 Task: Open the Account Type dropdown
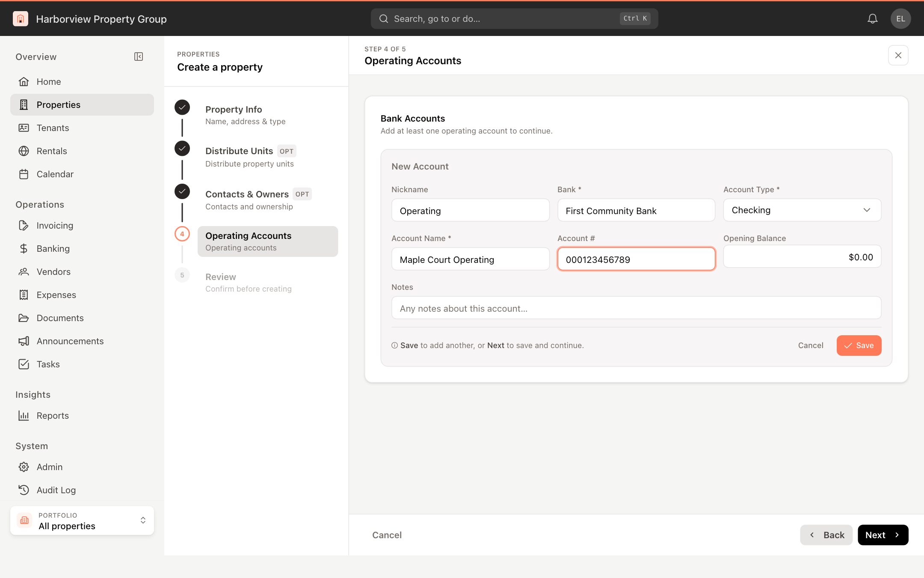pos(802,210)
